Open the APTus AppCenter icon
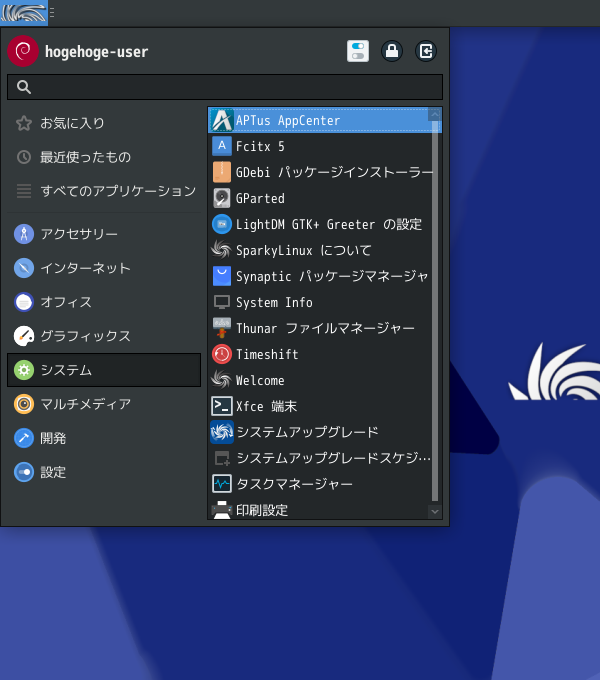Image resolution: width=600 pixels, height=680 pixels. [x=222, y=120]
